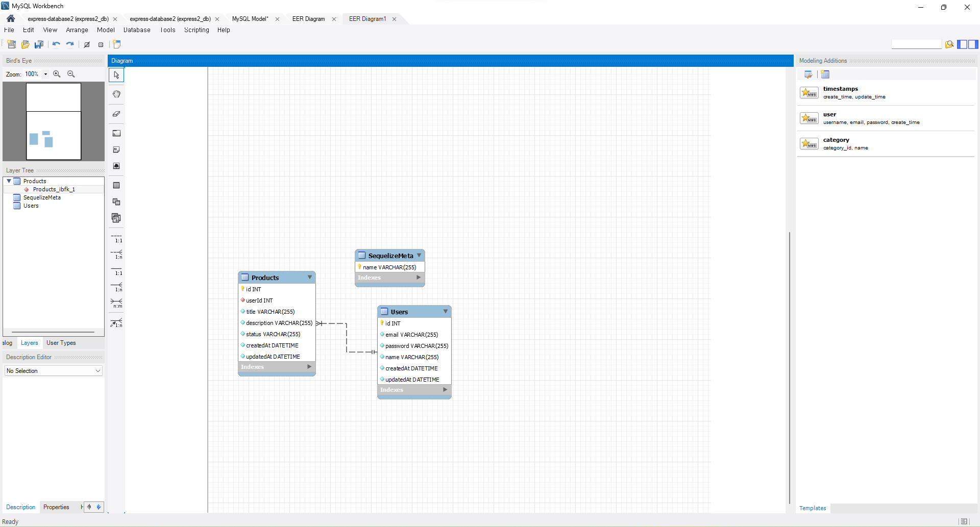Redo the last undone action
This screenshot has height=527, width=980.
click(70, 44)
